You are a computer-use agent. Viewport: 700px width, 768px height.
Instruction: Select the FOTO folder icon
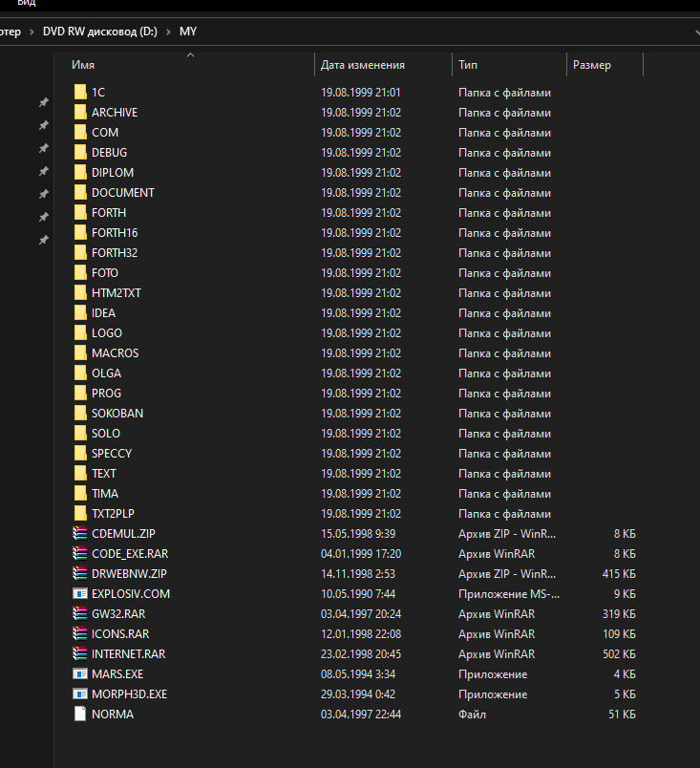click(80, 273)
